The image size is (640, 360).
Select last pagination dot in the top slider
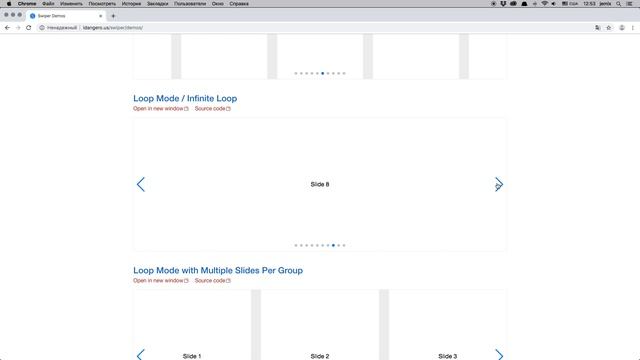point(344,73)
